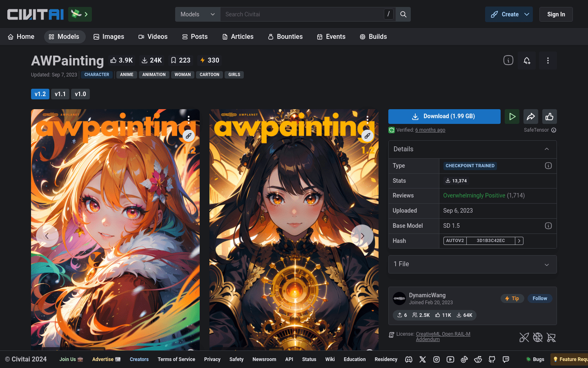Select version v1.1 tab
The width and height of the screenshot is (588, 368).
click(60, 94)
